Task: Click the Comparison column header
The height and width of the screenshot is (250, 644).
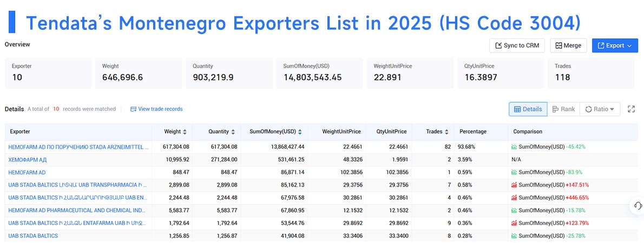Action: tap(528, 132)
